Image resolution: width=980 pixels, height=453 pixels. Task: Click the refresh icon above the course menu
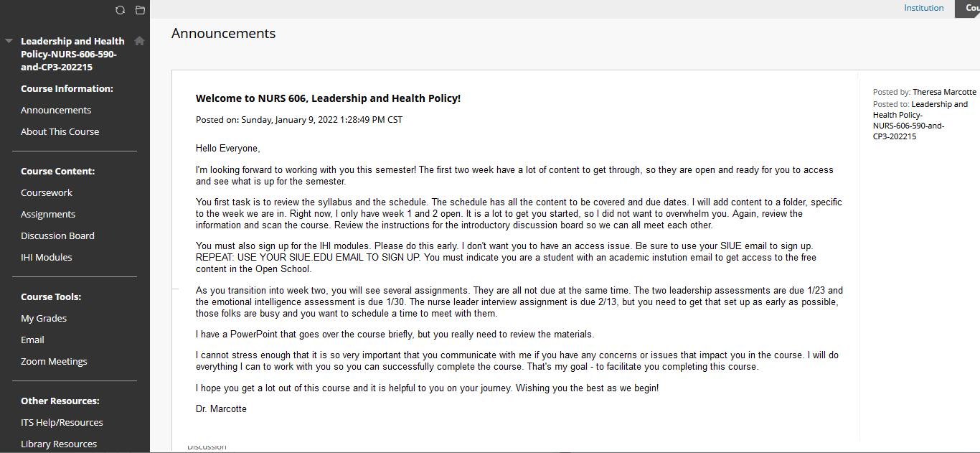tap(120, 10)
